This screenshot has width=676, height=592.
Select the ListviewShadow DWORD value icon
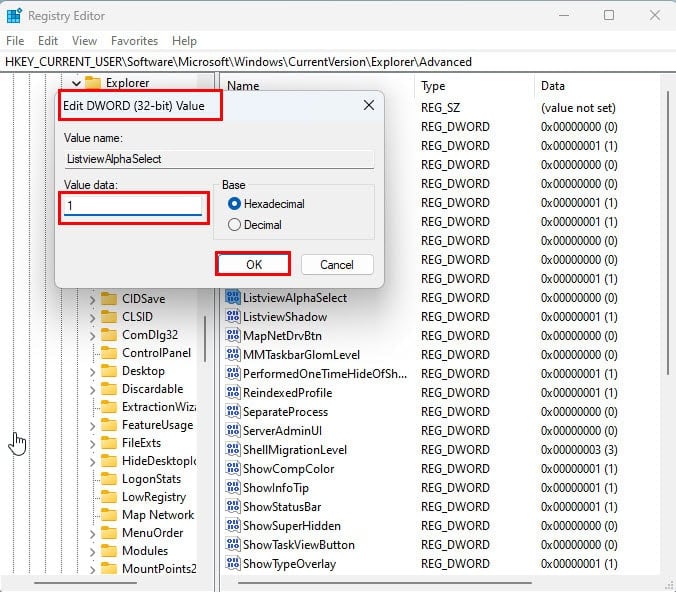[233, 316]
